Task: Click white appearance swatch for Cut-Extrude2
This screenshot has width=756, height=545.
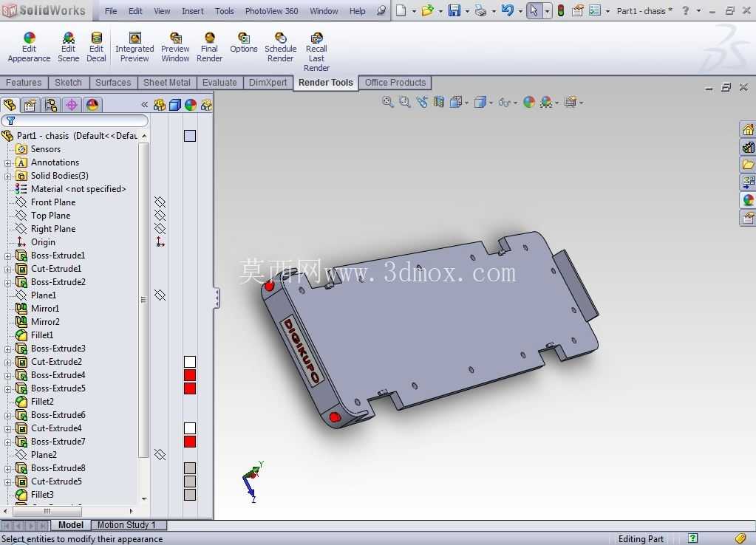Action: tap(190, 361)
